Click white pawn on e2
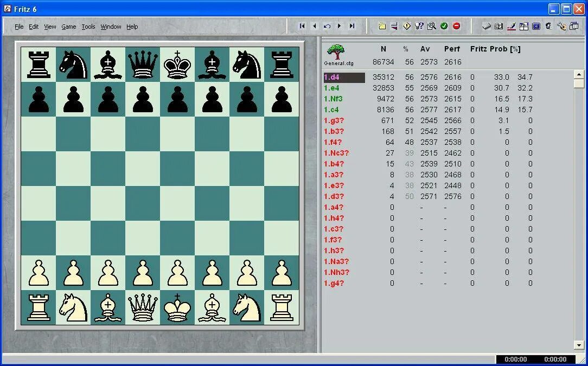The height and width of the screenshot is (366, 588). point(177,273)
